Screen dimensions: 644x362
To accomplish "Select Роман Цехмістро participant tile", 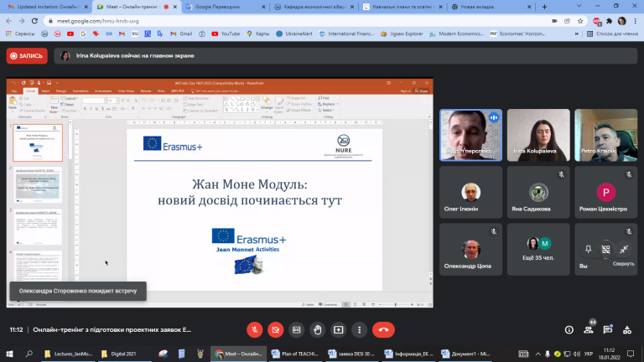I will click(605, 192).
